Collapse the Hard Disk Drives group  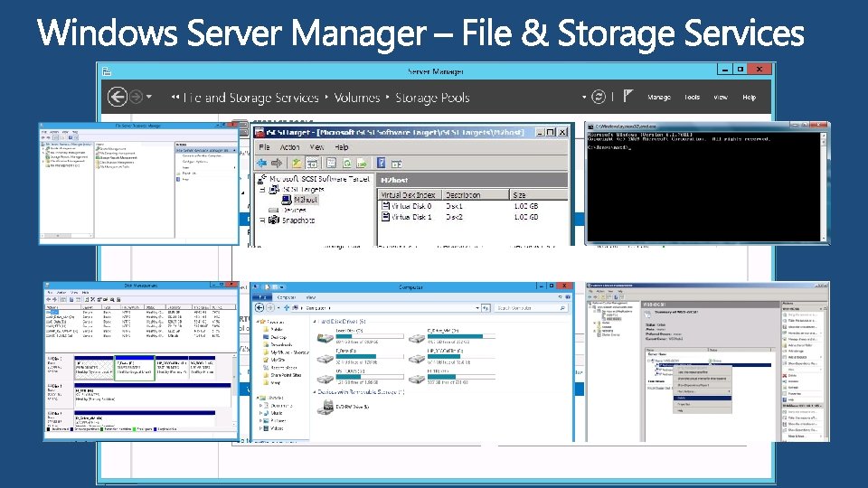coord(315,322)
